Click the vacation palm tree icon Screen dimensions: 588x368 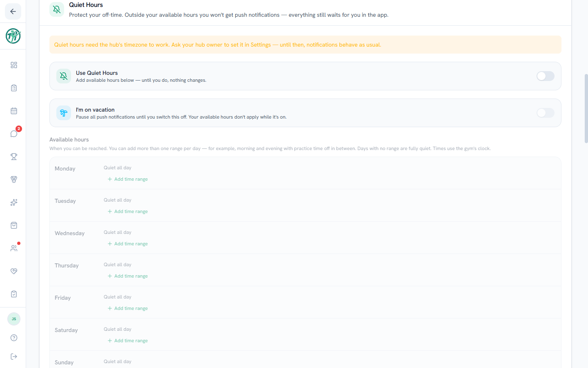(64, 113)
